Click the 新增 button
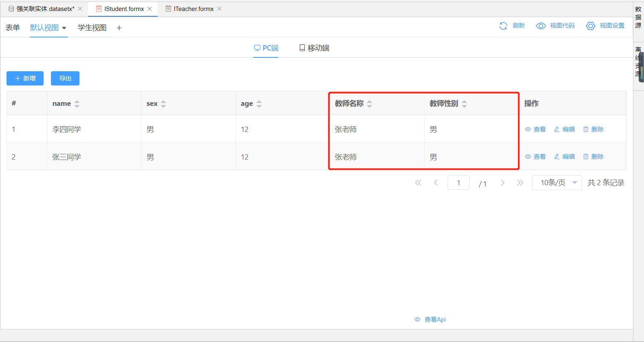The height and width of the screenshot is (342, 644). point(25,78)
